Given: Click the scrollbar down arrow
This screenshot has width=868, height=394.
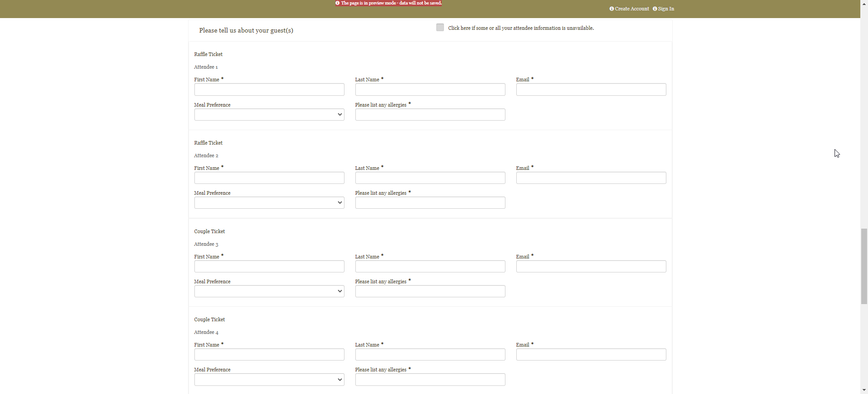Looking at the screenshot, I should coord(864,390).
